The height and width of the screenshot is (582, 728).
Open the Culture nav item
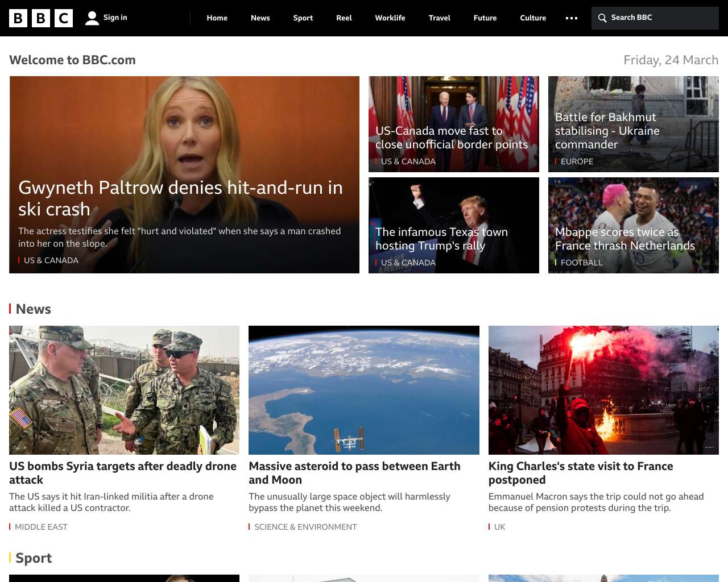pyautogui.click(x=533, y=18)
